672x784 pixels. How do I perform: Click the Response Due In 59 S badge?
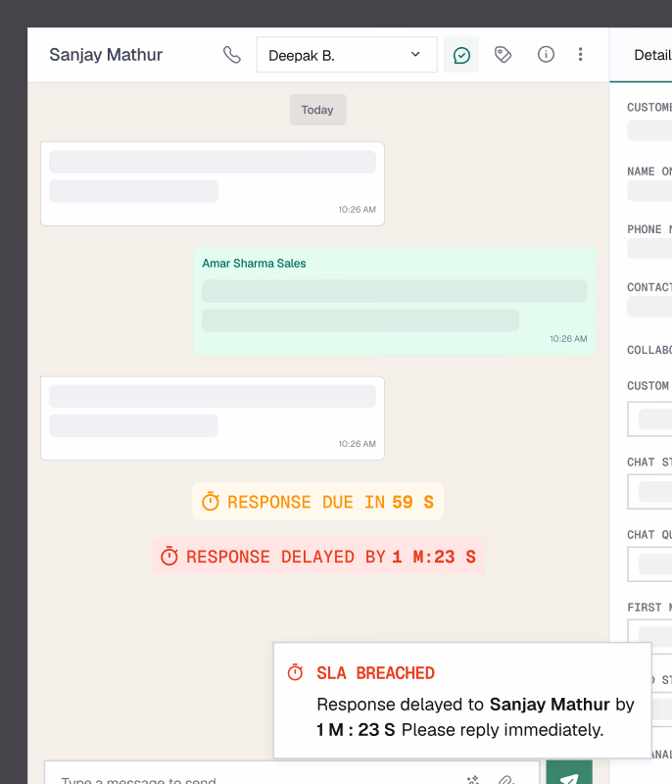tap(317, 502)
